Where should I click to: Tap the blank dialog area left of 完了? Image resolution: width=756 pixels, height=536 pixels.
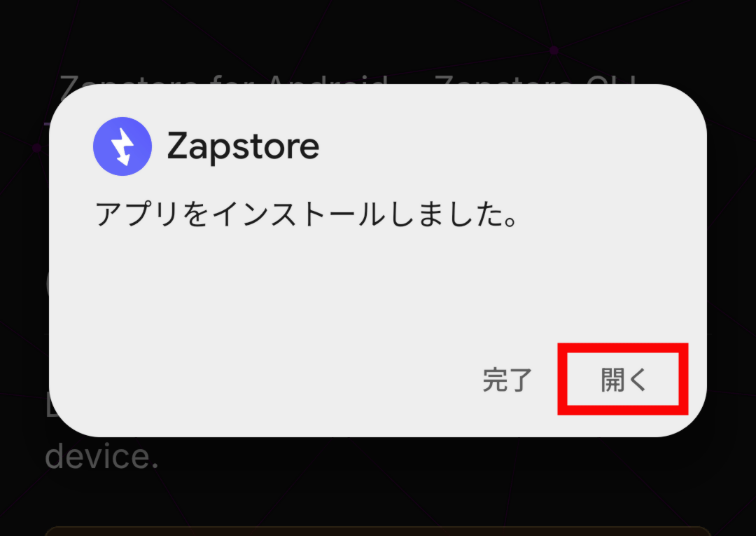tap(284, 380)
